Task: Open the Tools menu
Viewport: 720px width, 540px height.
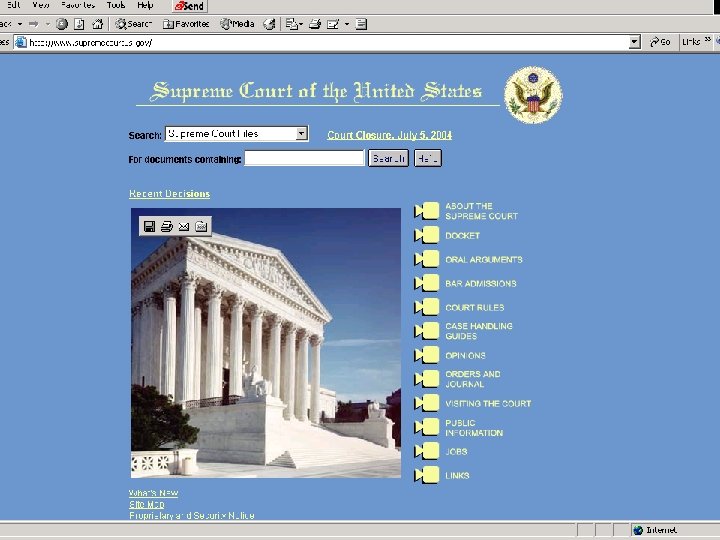Action: pyautogui.click(x=116, y=5)
